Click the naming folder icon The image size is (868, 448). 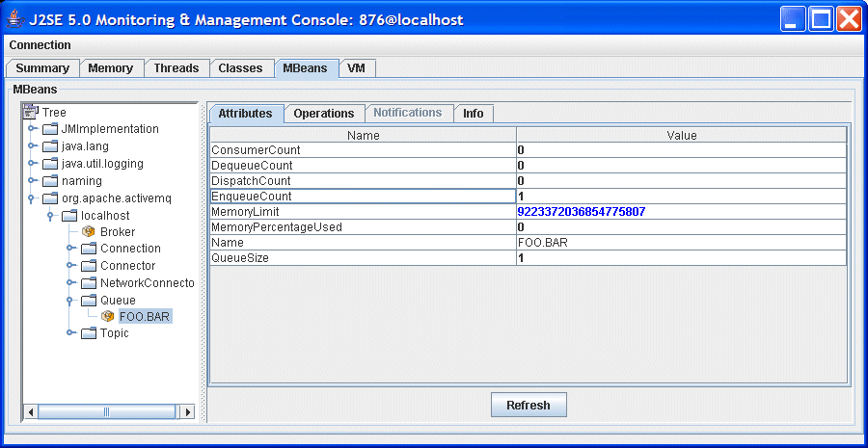50,181
